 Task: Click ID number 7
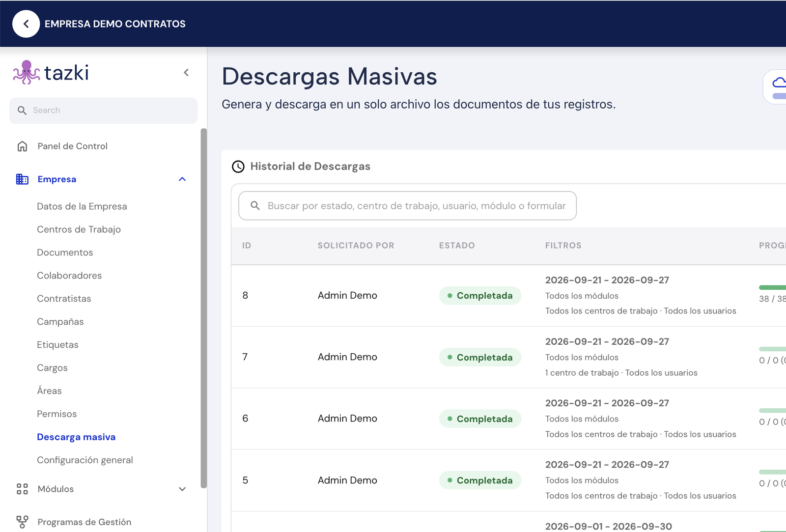pos(245,357)
